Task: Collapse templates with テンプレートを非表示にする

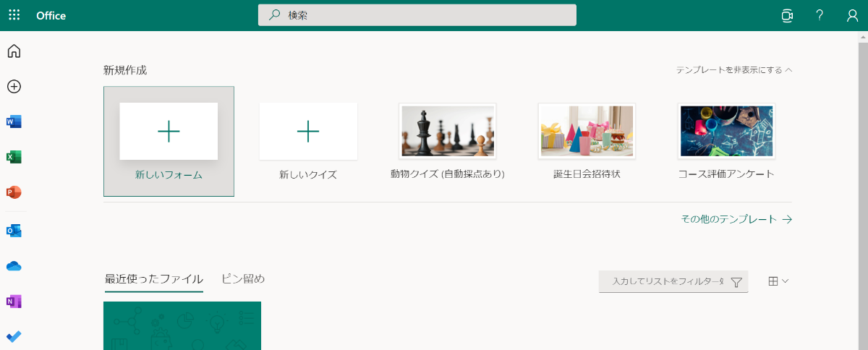Action: 734,70
